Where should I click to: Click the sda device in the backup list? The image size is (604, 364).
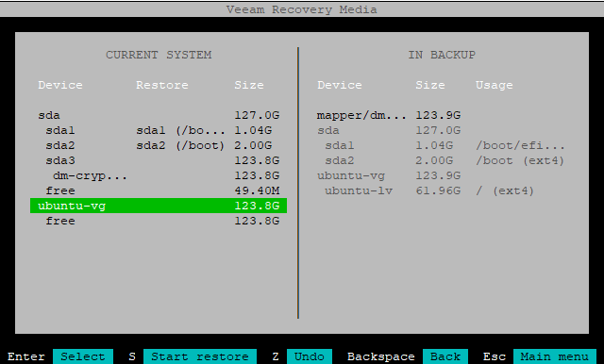point(328,130)
